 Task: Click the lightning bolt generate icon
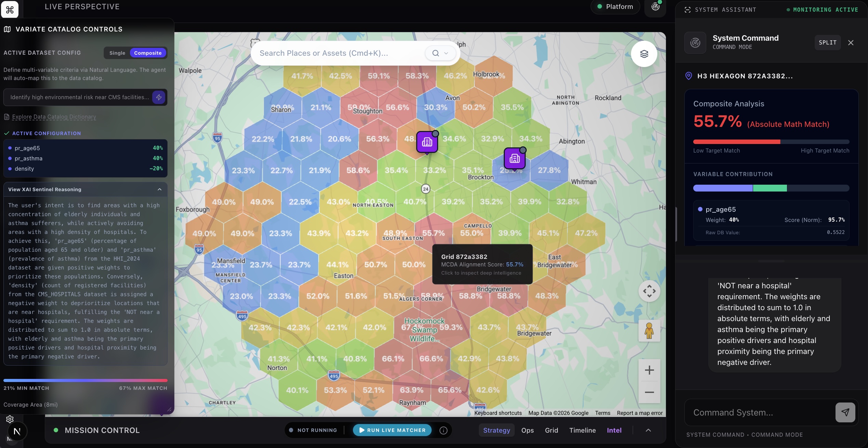coord(159,97)
